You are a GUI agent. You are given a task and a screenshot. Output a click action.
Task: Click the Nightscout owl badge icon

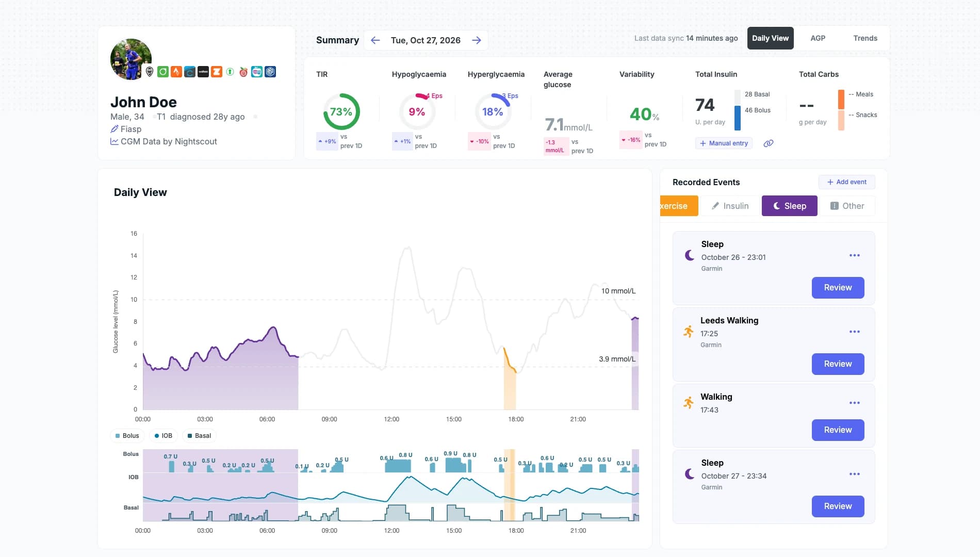coord(150,72)
